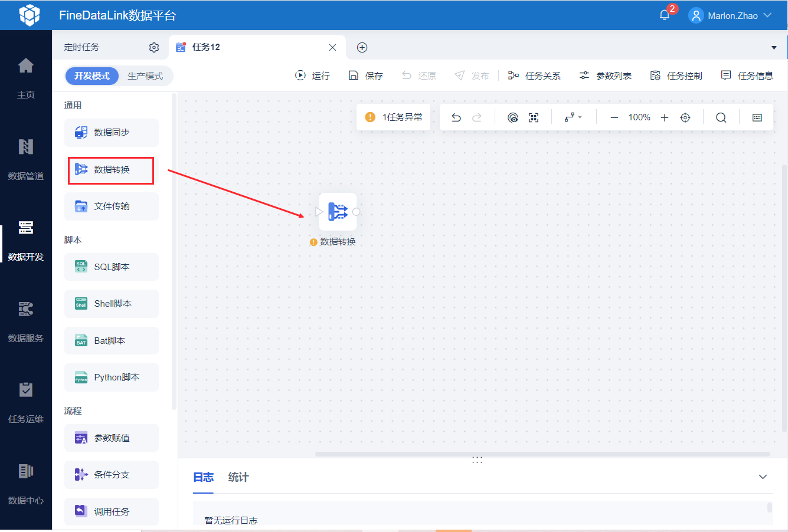Viewport: 788px width, 532px height.
Task: Select the 数据同步 component
Action: pyautogui.click(x=112, y=133)
